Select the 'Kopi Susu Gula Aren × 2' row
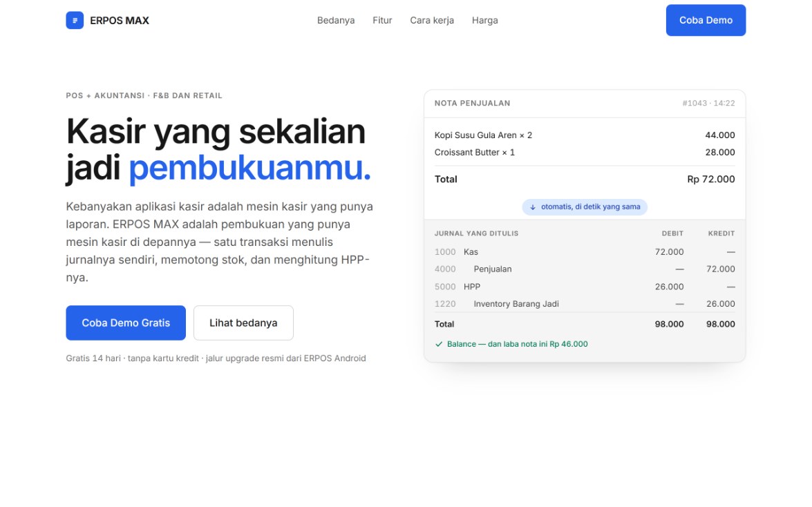Screen dimensions: 812x507 (585, 135)
